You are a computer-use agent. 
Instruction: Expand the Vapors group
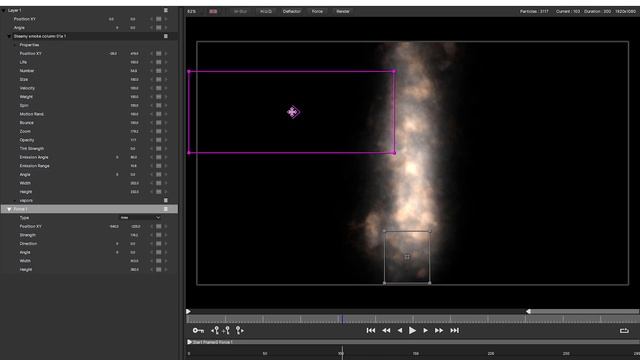(15, 200)
